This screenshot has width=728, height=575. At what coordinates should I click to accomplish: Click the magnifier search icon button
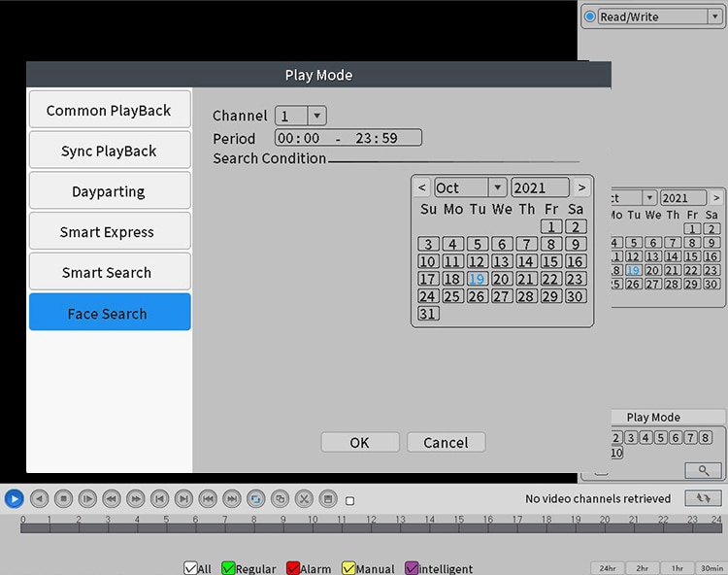(x=704, y=470)
